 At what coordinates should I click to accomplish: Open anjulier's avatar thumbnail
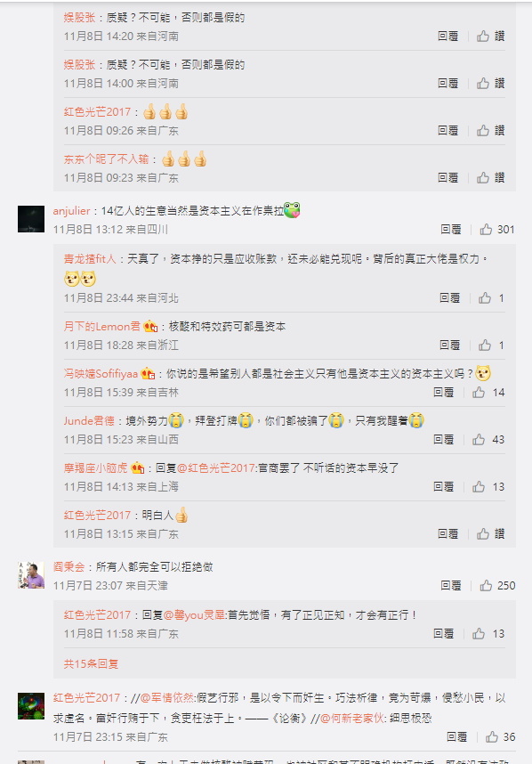coord(31,219)
